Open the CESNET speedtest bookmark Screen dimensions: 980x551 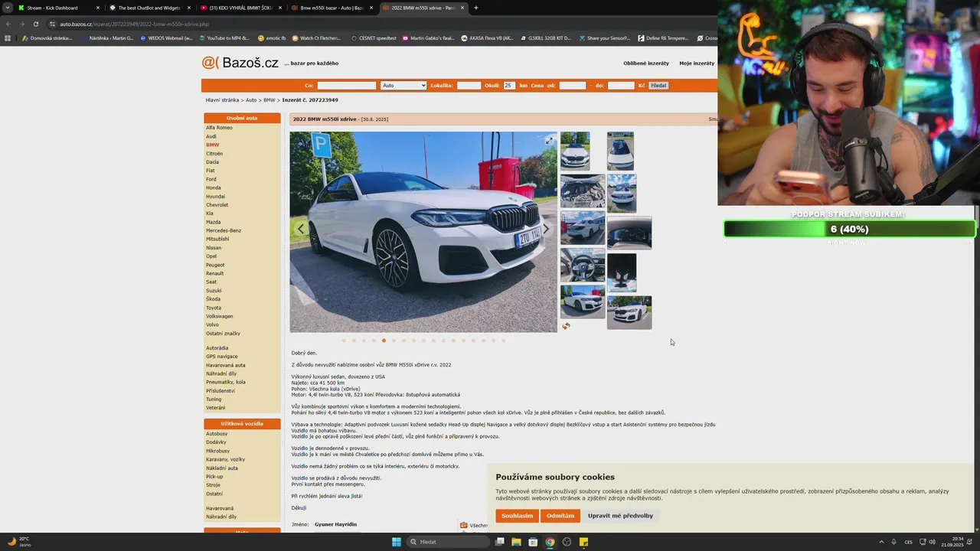[374, 38]
